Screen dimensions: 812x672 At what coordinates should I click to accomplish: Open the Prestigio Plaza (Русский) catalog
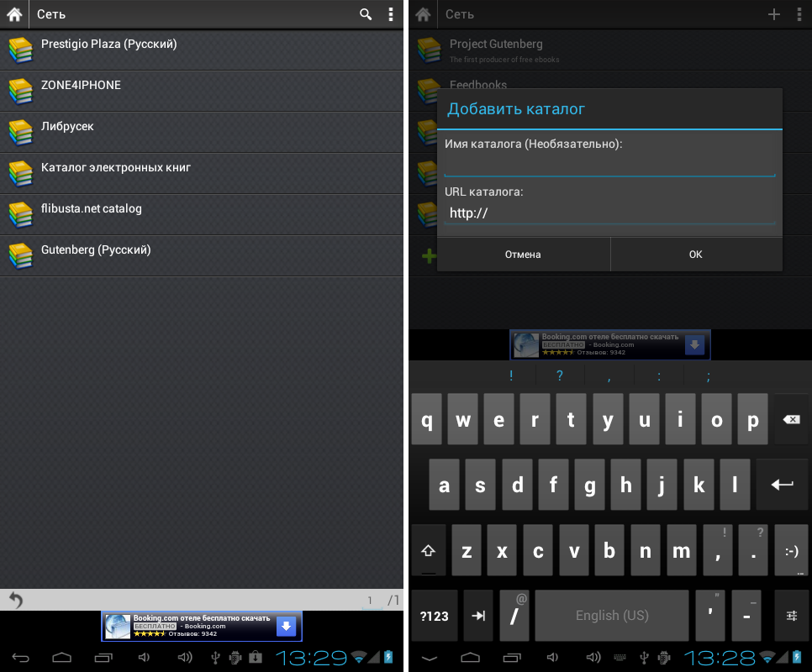(x=202, y=50)
